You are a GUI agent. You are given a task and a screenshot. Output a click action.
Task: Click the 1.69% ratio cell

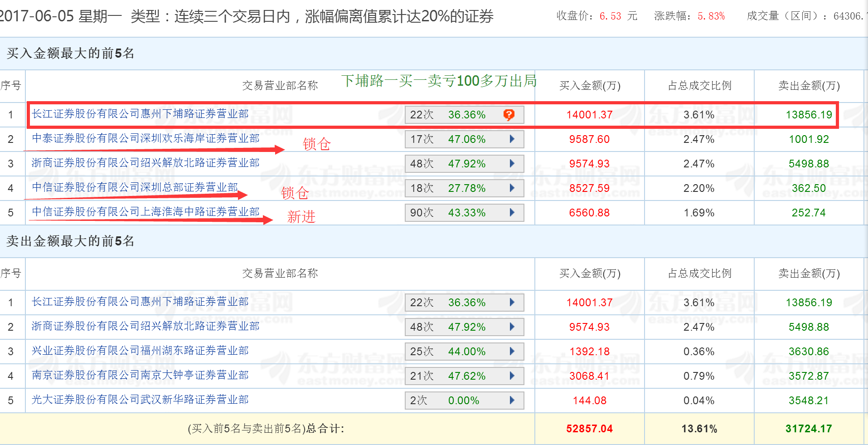click(x=699, y=213)
